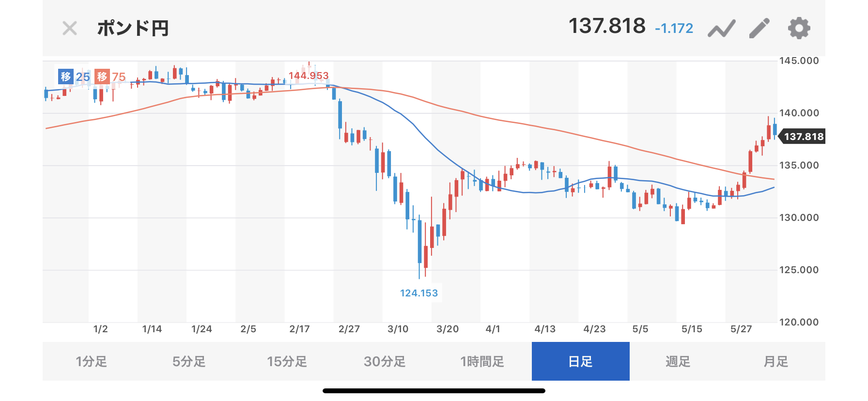Tap the current price tag 137.818 on axis
The image size is (868, 401).
(803, 137)
